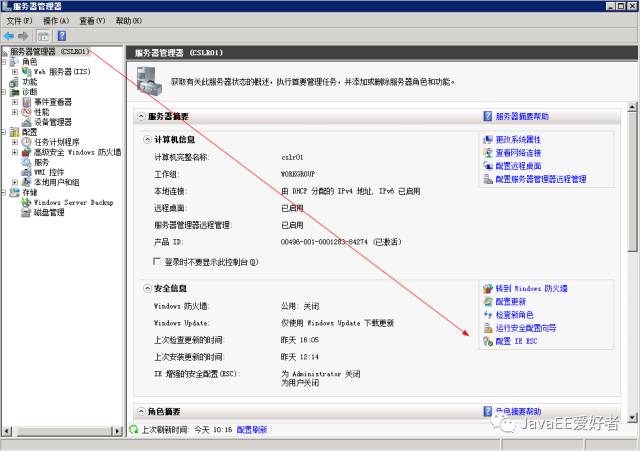640x451 pixels.
Task: Open the 帮助(H) menu
Action: 129,20
